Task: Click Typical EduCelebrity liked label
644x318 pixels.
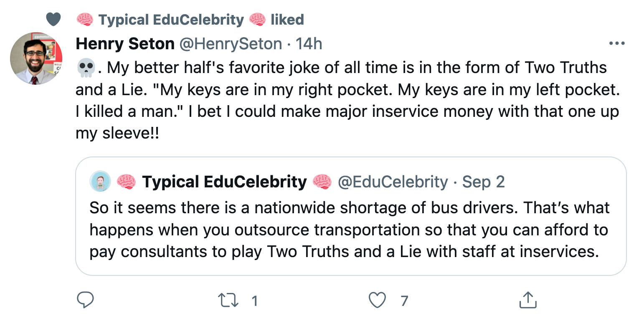Action: tap(190, 20)
